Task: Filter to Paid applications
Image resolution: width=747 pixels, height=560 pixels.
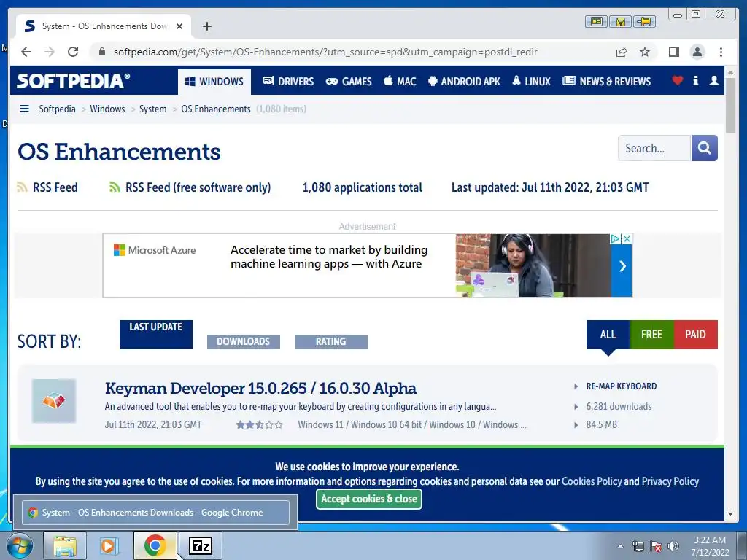Action: click(695, 334)
